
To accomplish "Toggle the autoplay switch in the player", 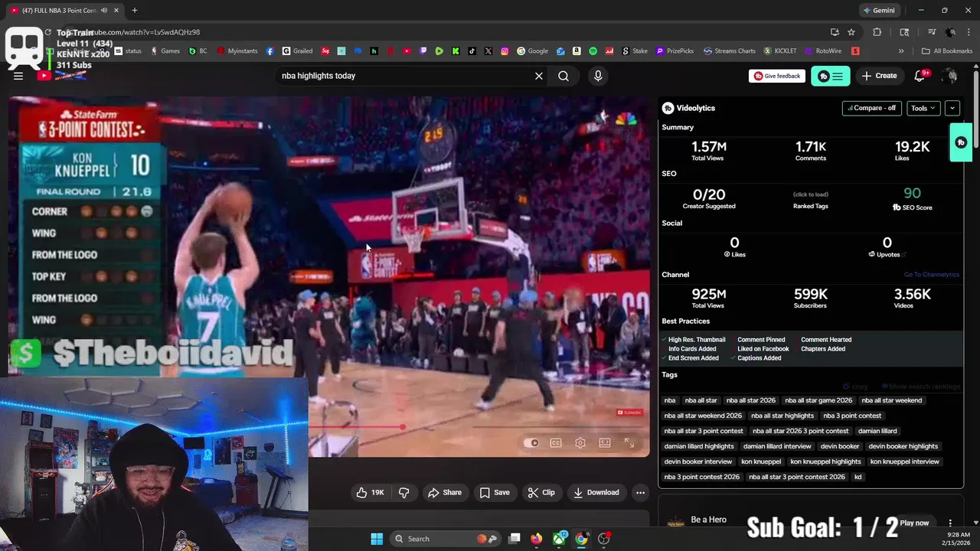I will point(531,442).
